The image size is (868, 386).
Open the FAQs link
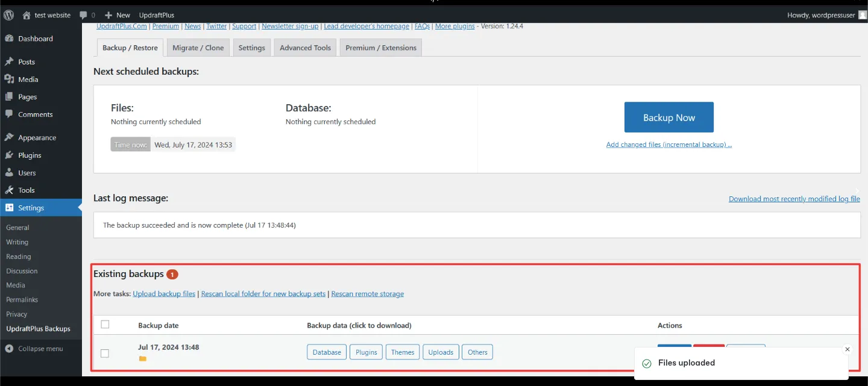(x=422, y=26)
